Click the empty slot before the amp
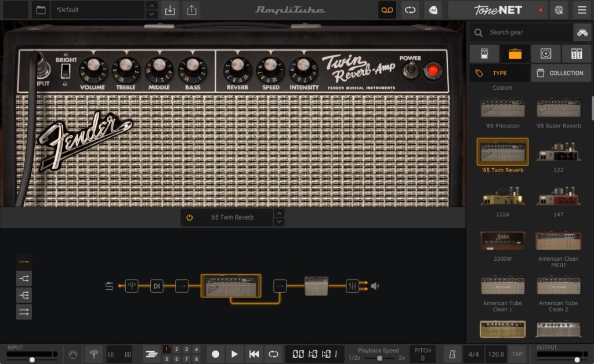The image size is (594, 364). tap(182, 286)
